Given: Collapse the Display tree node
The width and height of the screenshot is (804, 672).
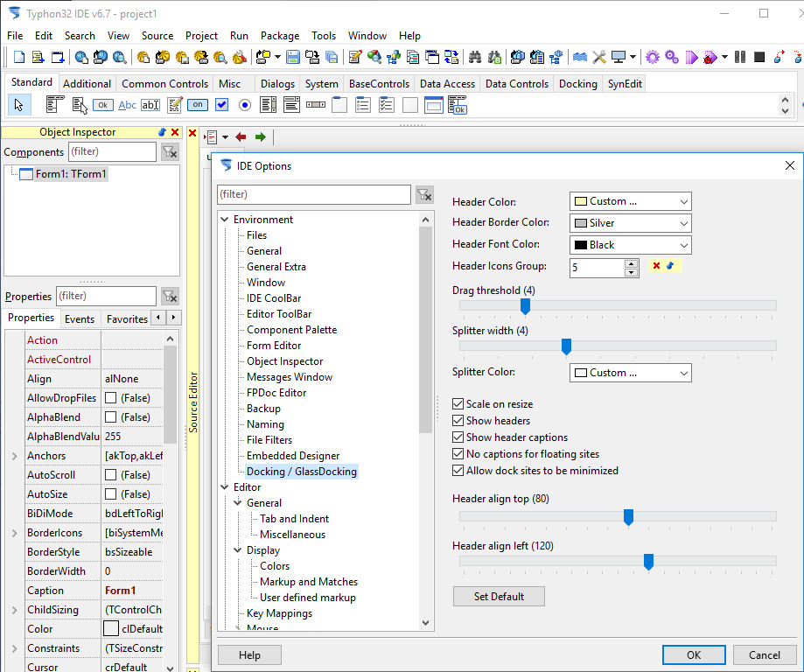Looking at the screenshot, I should click(238, 550).
